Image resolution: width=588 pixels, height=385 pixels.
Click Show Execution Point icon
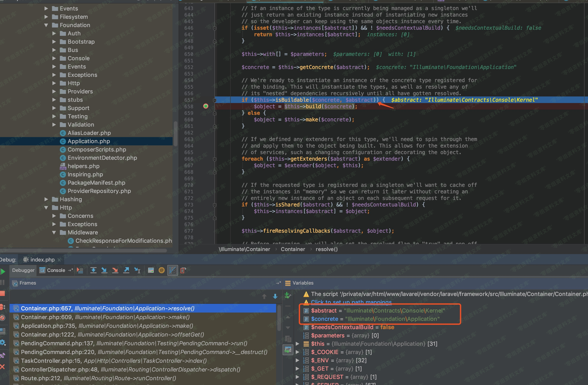(x=80, y=270)
